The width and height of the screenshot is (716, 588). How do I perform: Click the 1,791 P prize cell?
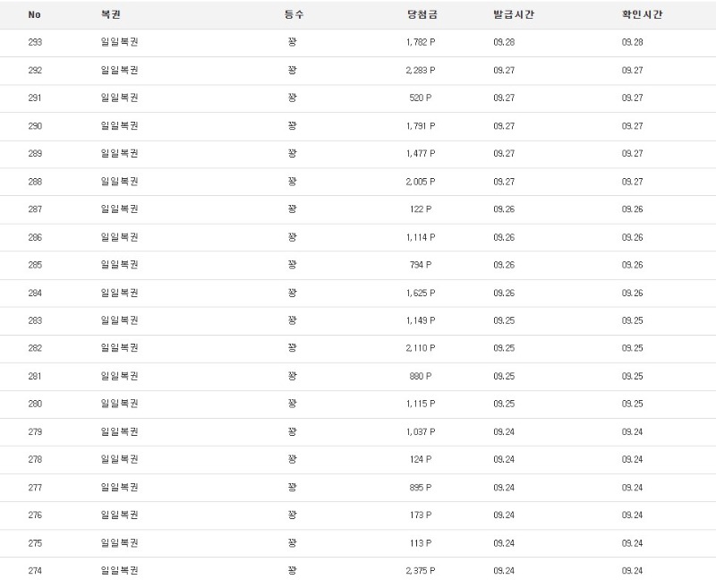[x=420, y=126]
